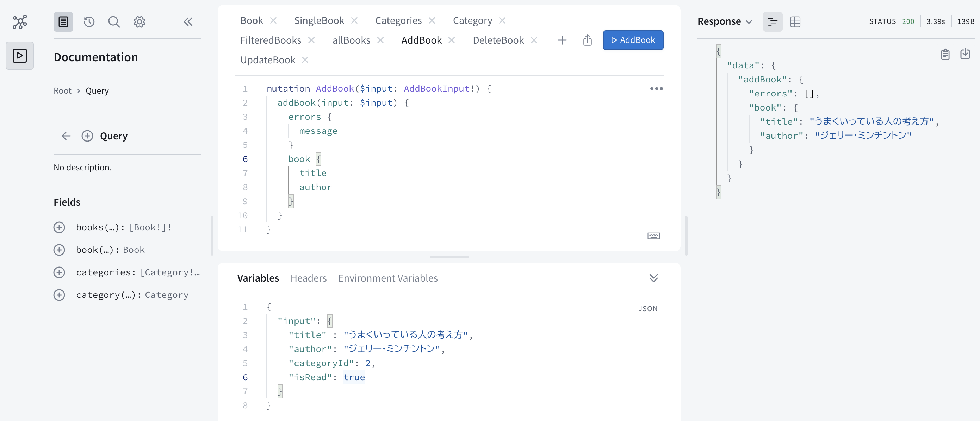Screen dimensions: 980x421
Task: Collapse the documentation sidebar panel
Action: [188, 22]
